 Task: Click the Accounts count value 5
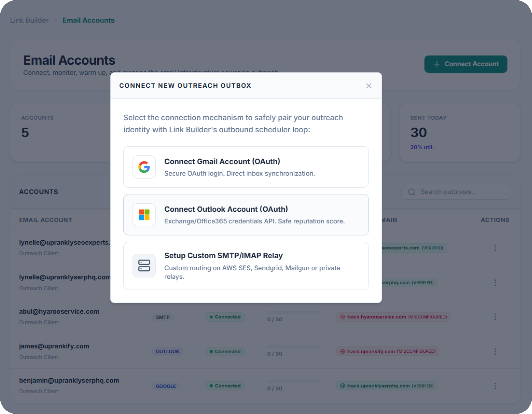coord(25,132)
